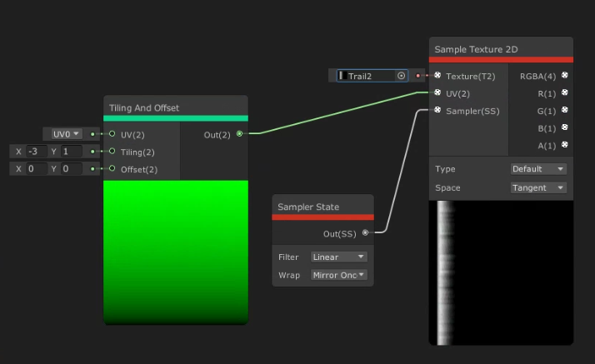Image resolution: width=595 pixels, height=364 pixels.
Task: Click the Offset(2) input port
Action: (x=112, y=168)
